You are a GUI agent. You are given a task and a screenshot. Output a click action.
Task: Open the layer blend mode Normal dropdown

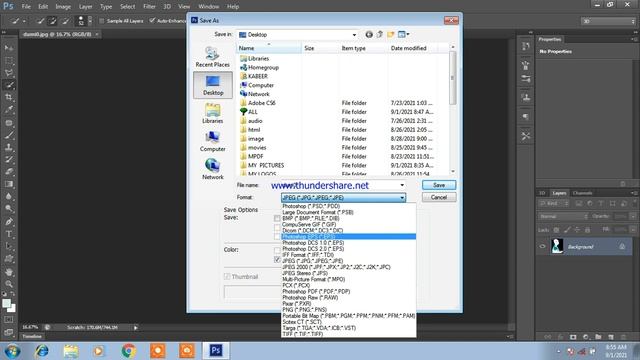click(564, 216)
